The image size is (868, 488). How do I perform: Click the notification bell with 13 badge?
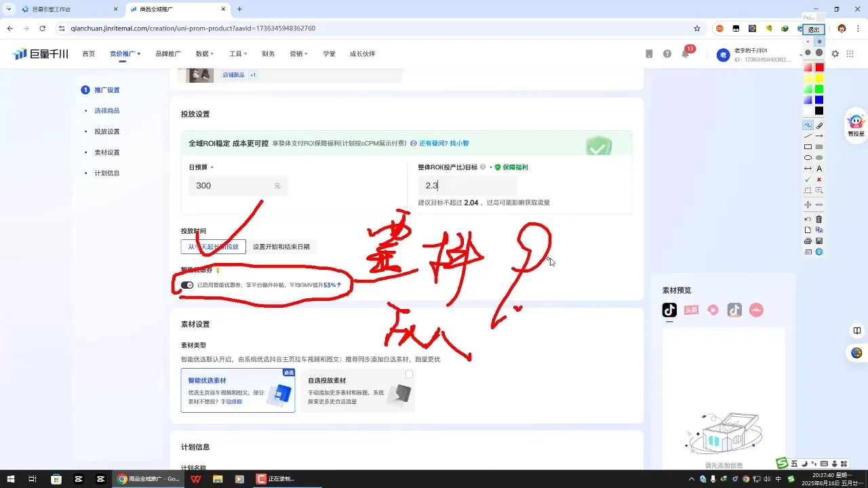(x=684, y=54)
